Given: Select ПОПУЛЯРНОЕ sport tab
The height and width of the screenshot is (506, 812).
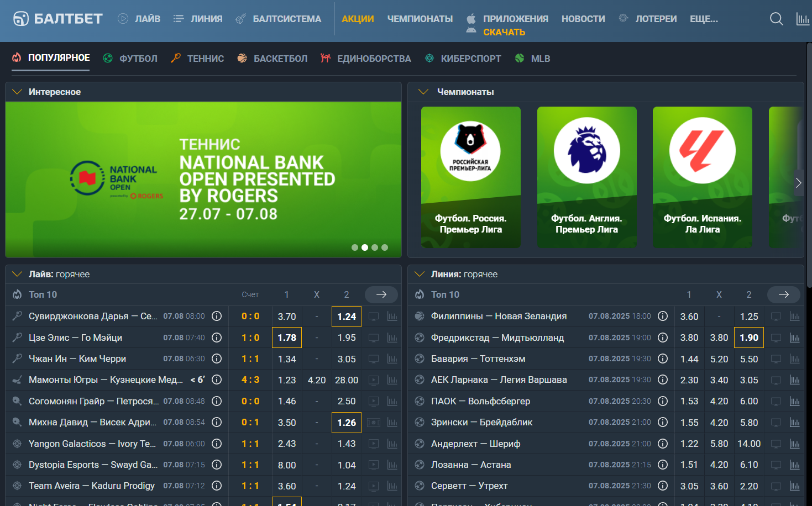Looking at the screenshot, I should tap(51, 57).
